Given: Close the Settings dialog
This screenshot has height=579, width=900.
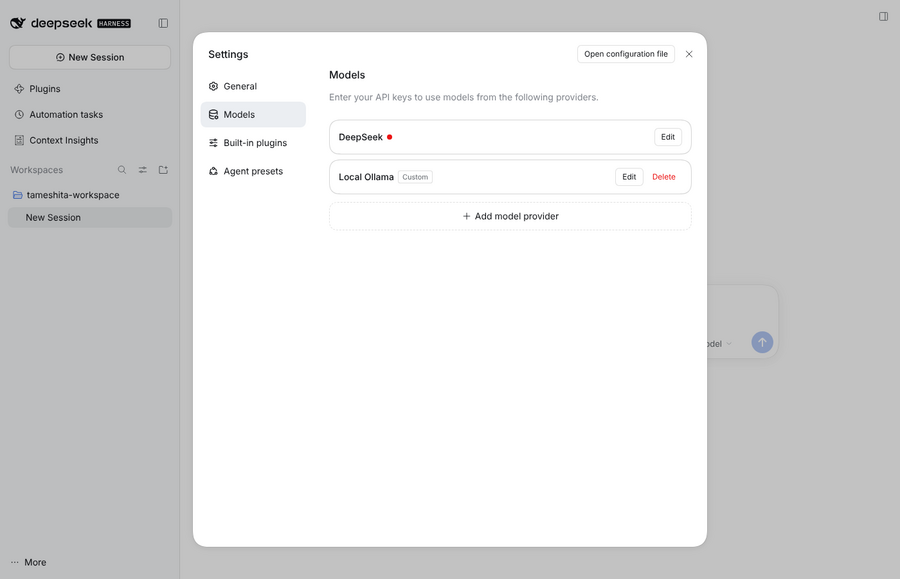Looking at the screenshot, I should [x=689, y=54].
